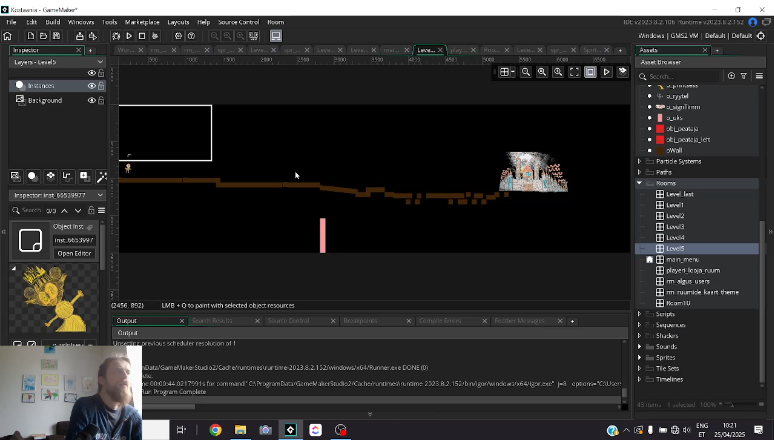This screenshot has width=774, height=440.
Task: Toggle the Inspector lock icon
Action: (x=91, y=210)
